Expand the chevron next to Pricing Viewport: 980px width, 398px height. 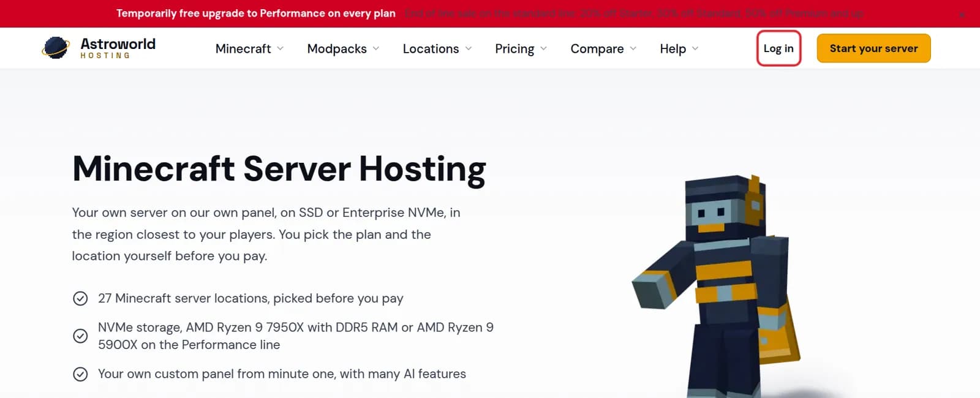pyautogui.click(x=543, y=48)
